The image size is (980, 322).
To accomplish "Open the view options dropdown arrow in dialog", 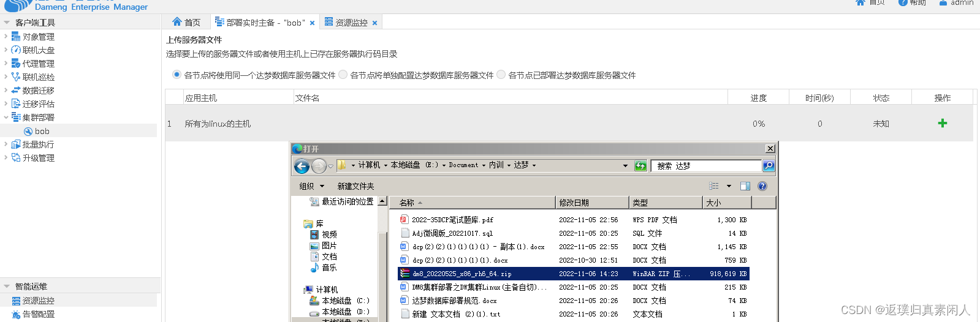I will [x=729, y=186].
